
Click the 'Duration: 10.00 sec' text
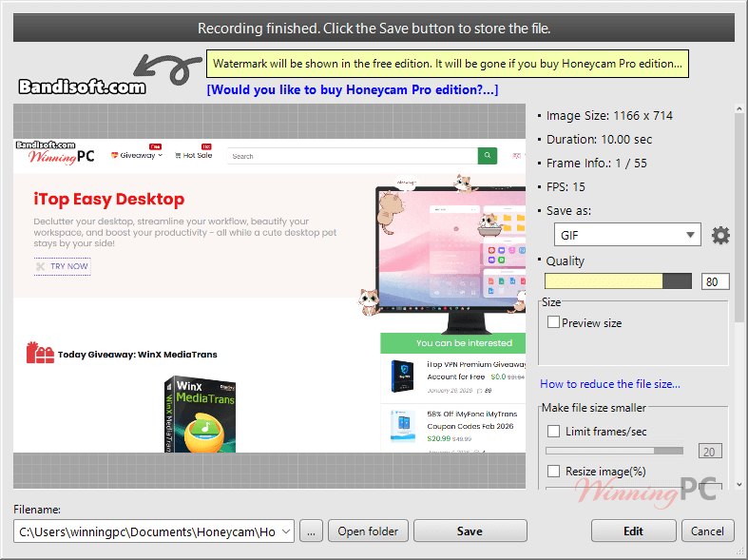coord(599,140)
